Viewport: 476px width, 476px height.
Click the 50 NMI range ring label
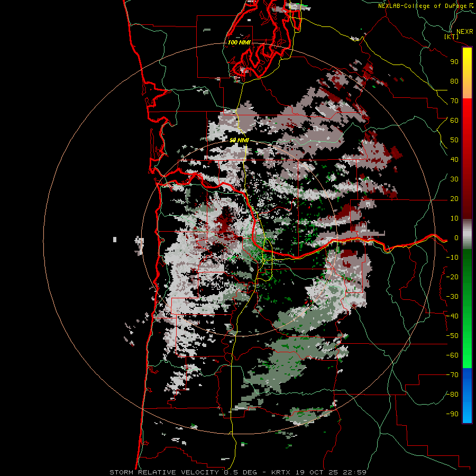239,140
